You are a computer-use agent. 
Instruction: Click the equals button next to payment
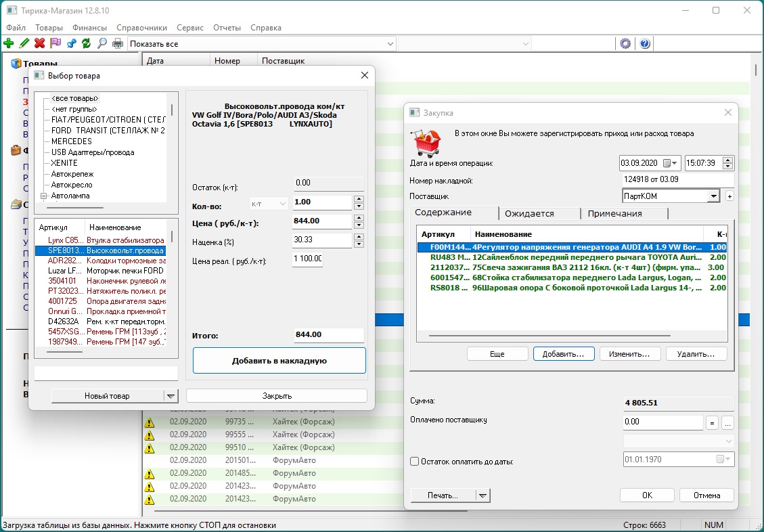pyautogui.click(x=712, y=423)
